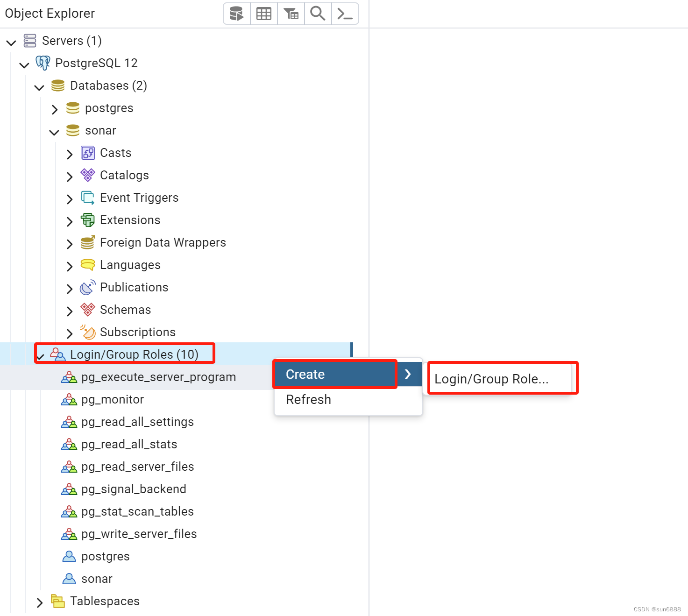688x616 pixels.
Task: Expand the Catalogs node
Action: point(70,177)
